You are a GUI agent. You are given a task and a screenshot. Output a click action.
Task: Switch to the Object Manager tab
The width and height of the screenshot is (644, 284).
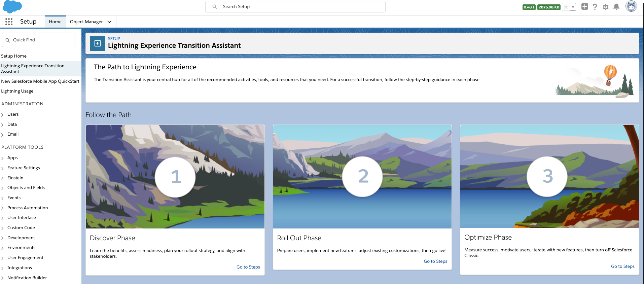(x=86, y=22)
